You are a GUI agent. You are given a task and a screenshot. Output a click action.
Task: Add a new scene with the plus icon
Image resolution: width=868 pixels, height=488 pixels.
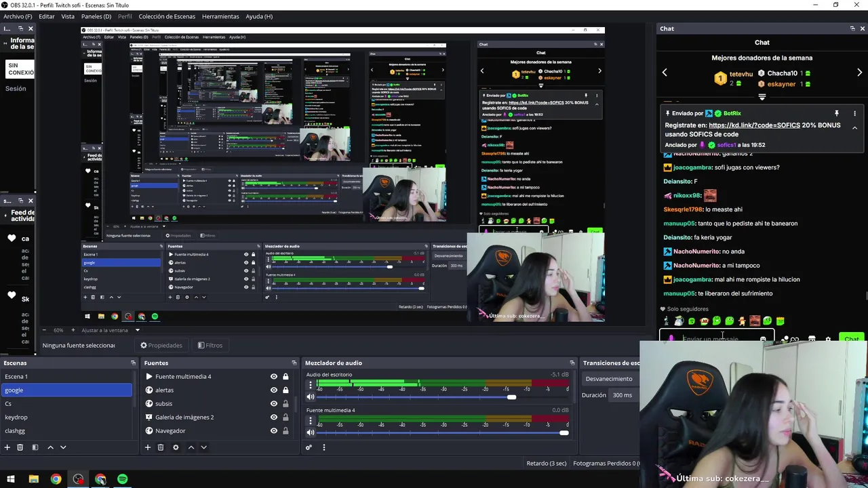7,447
